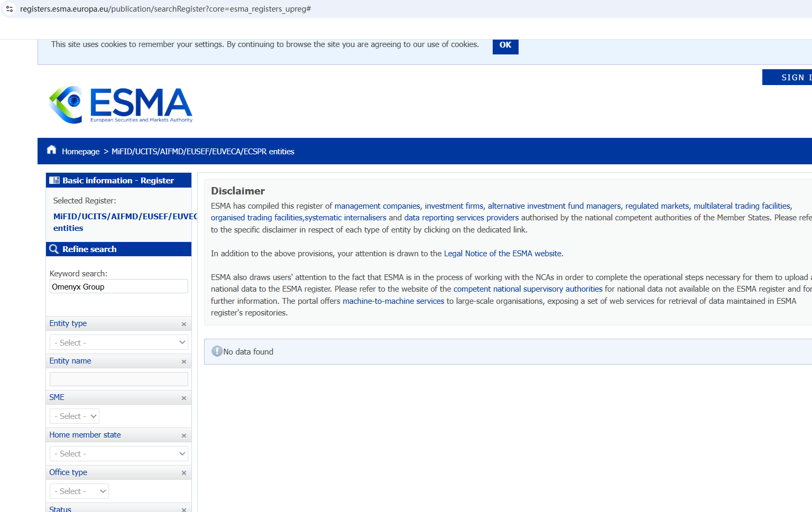Open competent national supervisory authorities link
Screen dimensions: 812x512
click(528, 289)
